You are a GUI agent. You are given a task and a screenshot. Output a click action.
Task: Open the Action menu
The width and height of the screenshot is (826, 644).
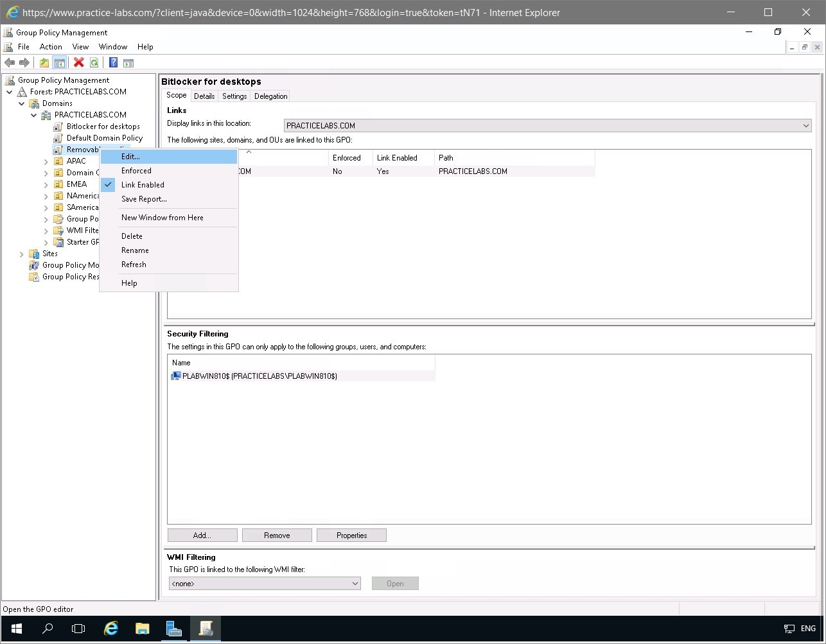coord(50,46)
